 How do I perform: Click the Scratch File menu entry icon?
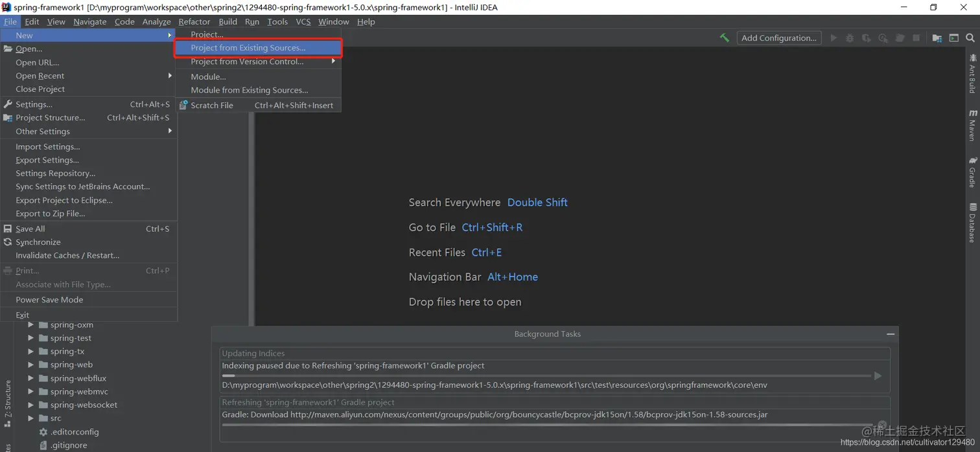pyautogui.click(x=183, y=105)
